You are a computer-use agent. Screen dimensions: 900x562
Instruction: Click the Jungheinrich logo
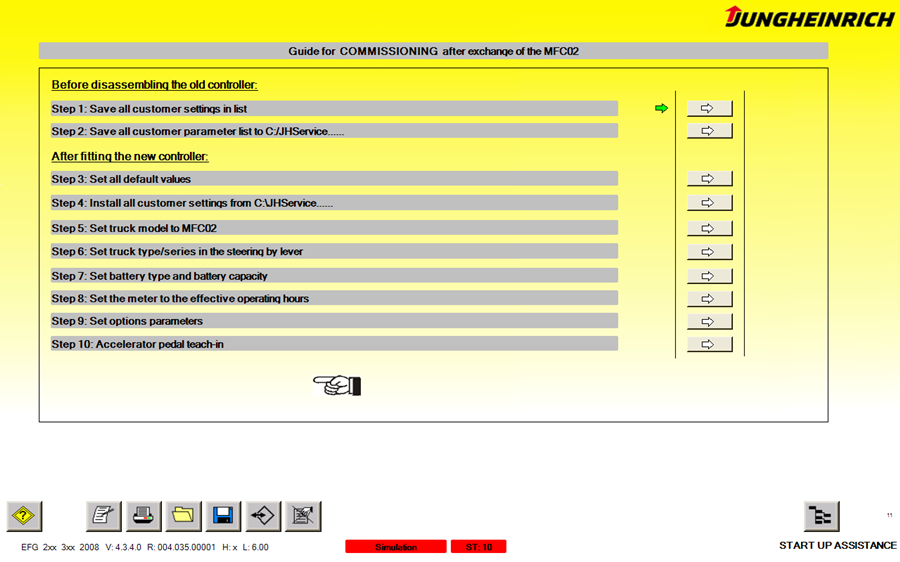pyautogui.click(x=809, y=17)
